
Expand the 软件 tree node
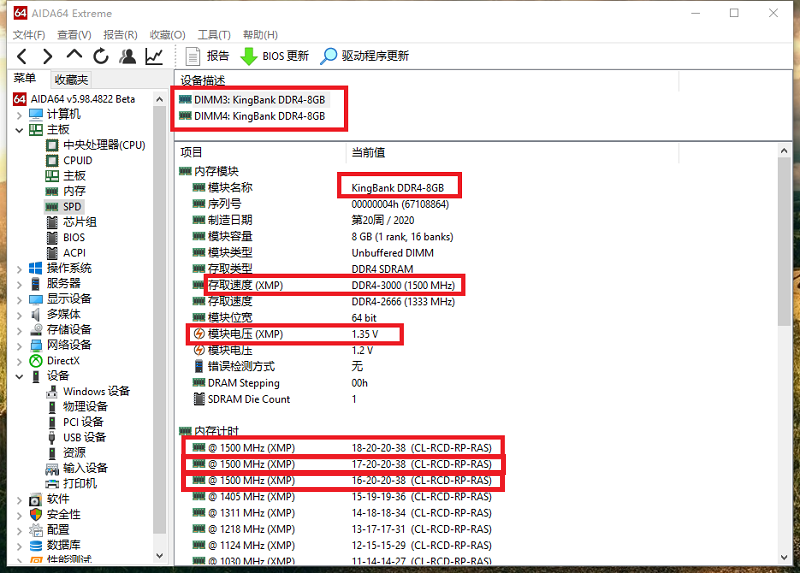pos(19,500)
